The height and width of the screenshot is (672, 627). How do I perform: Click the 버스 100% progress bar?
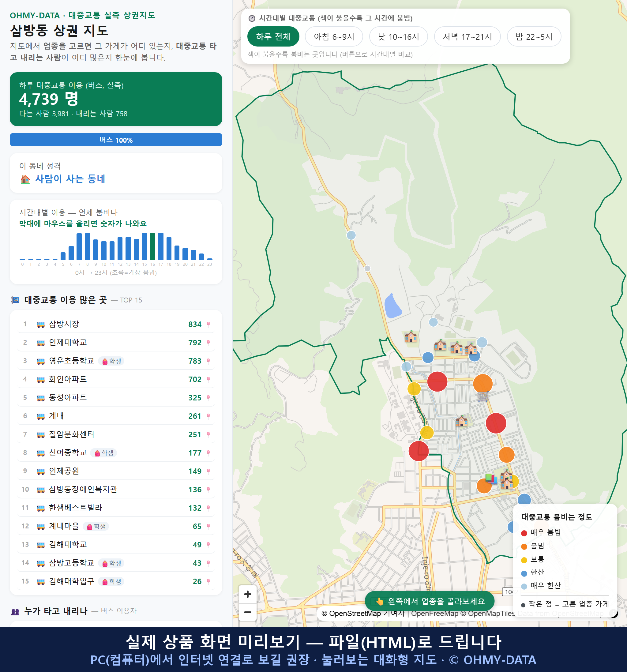pyautogui.click(x=116, y=140)
